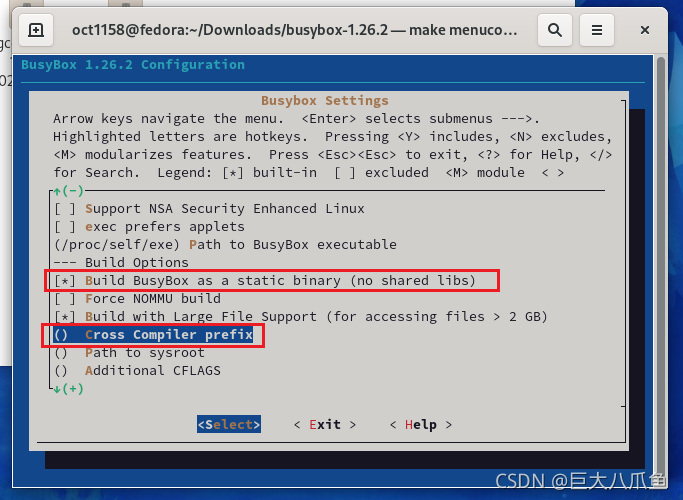683x500 pixels.
Task: Click the Busybox Settings title
Action: point(325,101)
